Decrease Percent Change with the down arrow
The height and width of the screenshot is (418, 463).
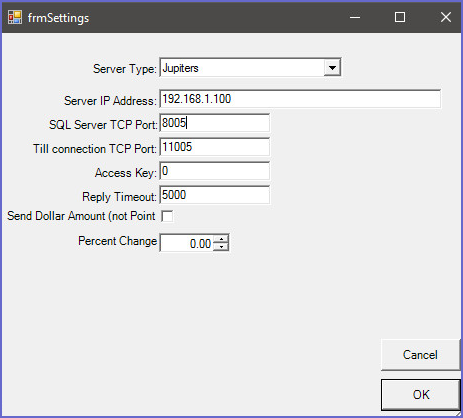(x=221, y=247)
